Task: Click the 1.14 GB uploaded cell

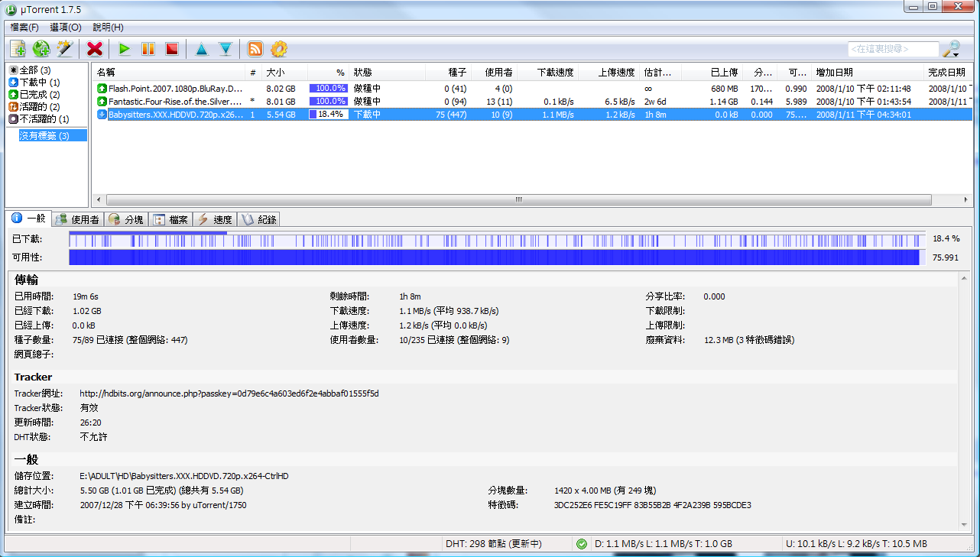Action: (x=723, y=101)
